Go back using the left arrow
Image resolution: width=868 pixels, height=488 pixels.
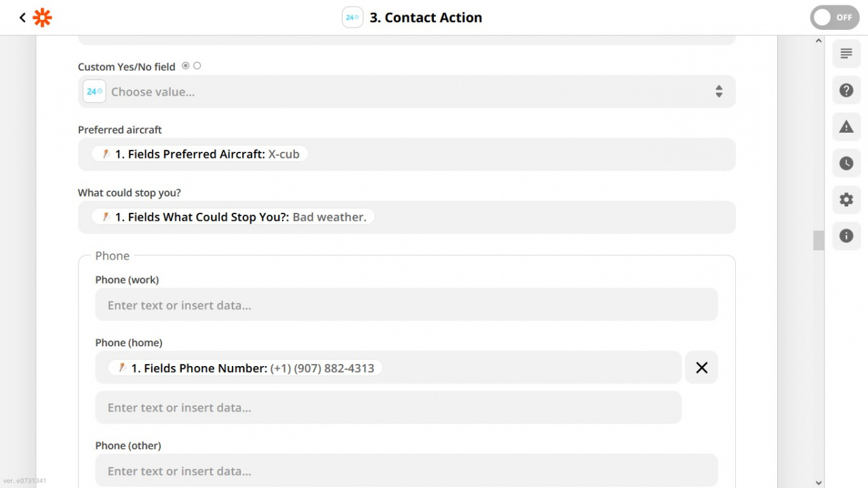click(x=22, y=18)
